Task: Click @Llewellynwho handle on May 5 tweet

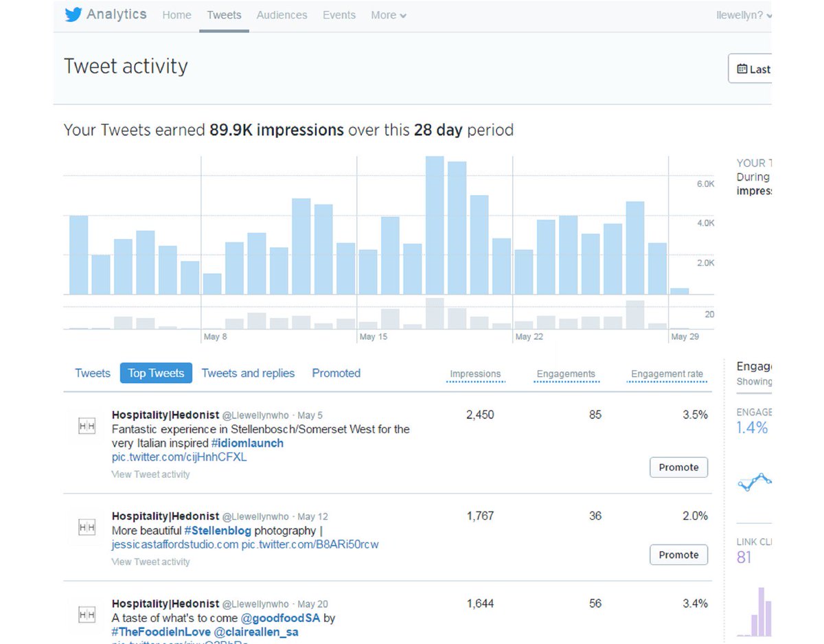Action: pos(256,415)
